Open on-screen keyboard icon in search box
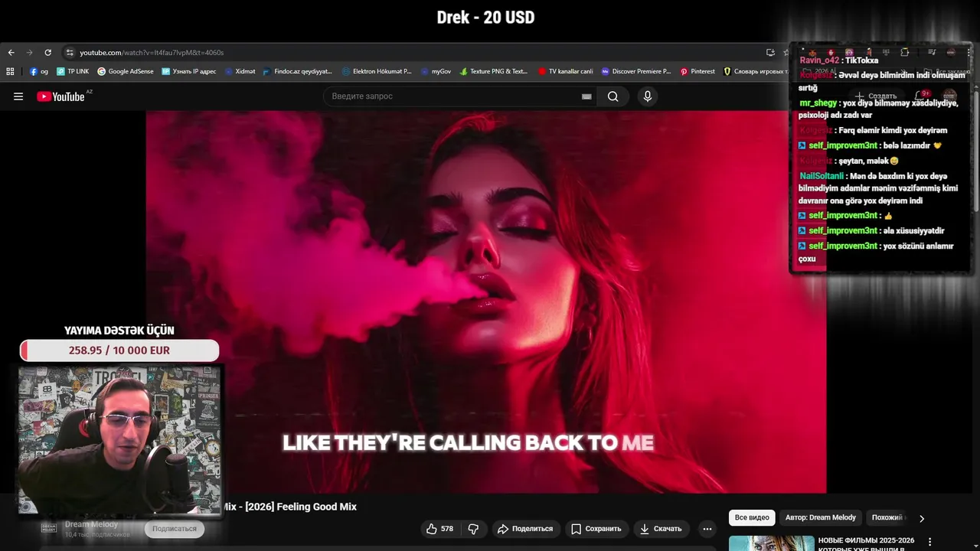The image size is (980, 551). (586, 96)
